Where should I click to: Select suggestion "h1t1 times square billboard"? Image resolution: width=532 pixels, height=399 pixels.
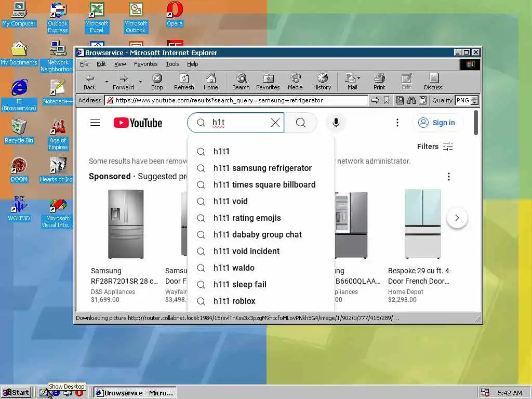(261, 184)
